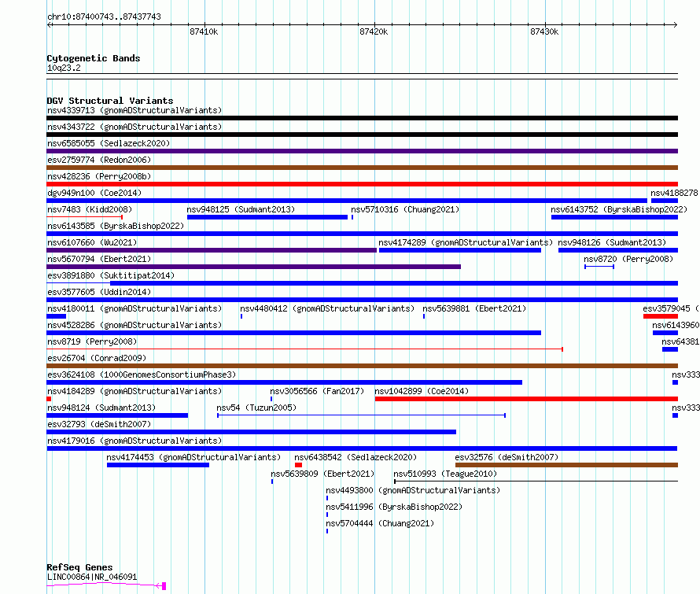Select the nsv8719 (Perry2008) label
Viewport: 700px width, 594px height.
92,341
